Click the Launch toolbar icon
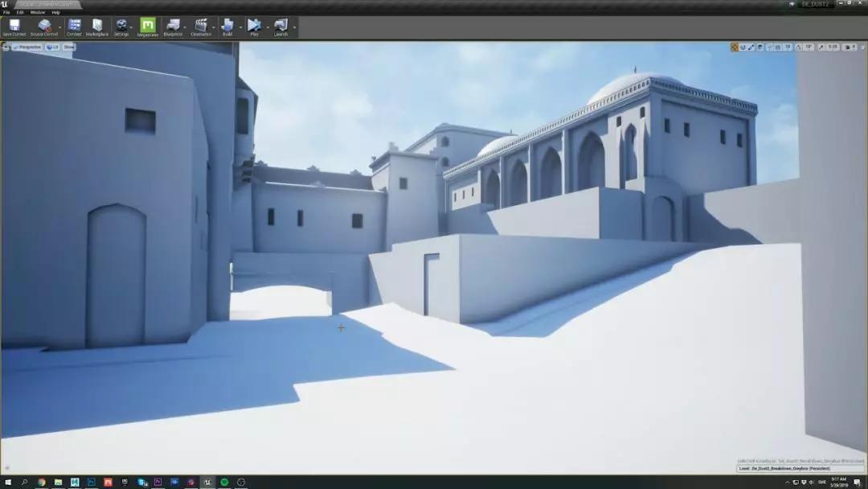Viewport: 868px width, 489px height. [x=280, y=27]
